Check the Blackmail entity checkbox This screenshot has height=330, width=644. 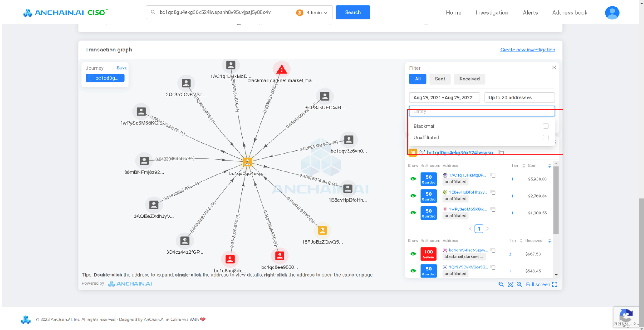pyautogui.click(x=546, y=126)
